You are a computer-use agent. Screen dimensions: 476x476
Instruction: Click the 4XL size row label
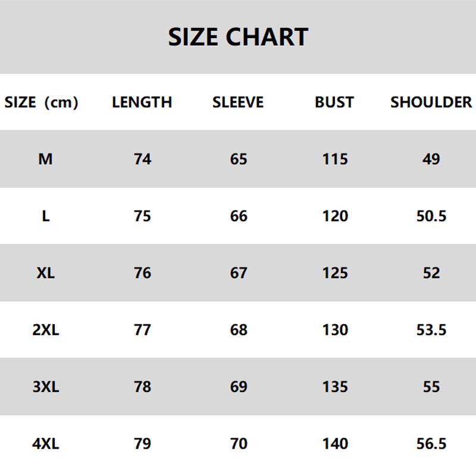tap(46, 444)
